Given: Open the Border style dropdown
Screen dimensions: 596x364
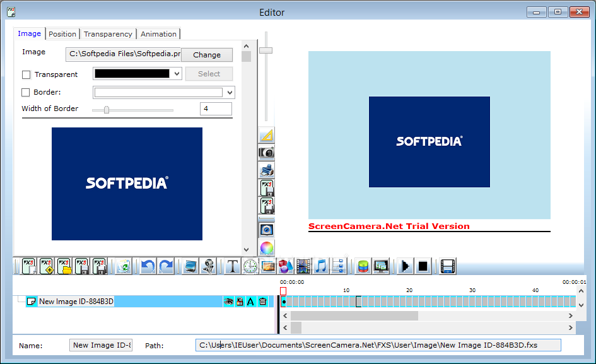Looking at the screenshot, I should tap(230, 93).
